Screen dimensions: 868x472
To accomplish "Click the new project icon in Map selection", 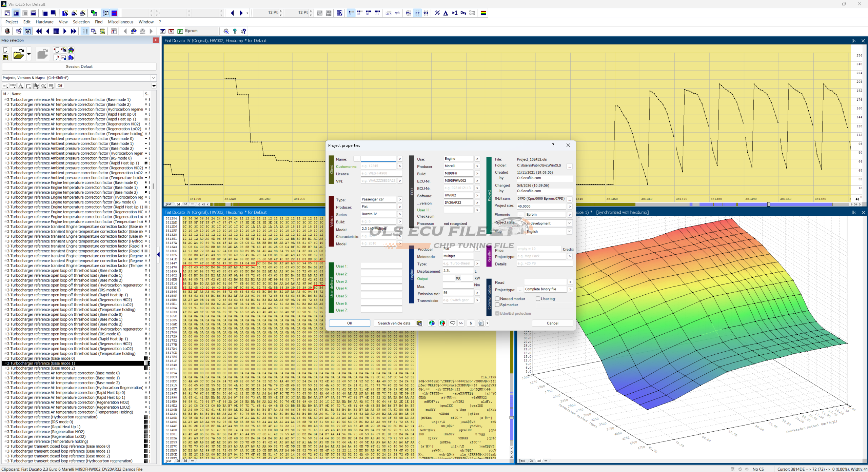I will [x=5, y=50].
